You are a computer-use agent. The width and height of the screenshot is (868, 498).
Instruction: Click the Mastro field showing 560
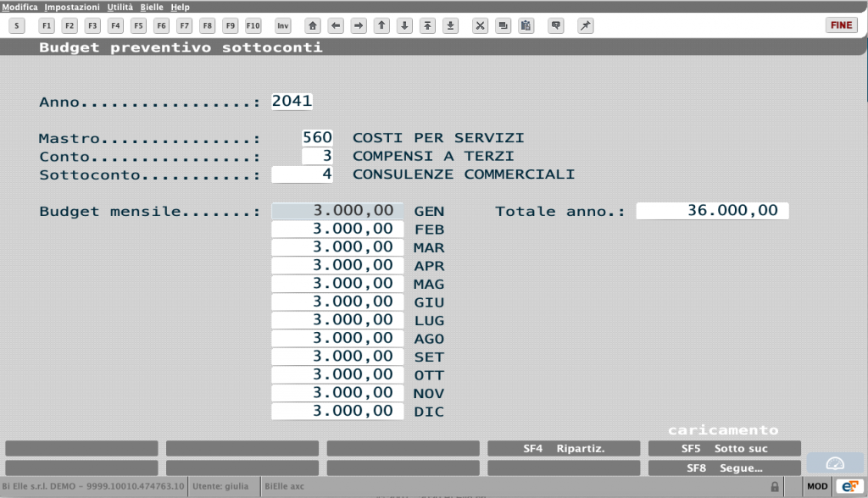click(317, 138)
